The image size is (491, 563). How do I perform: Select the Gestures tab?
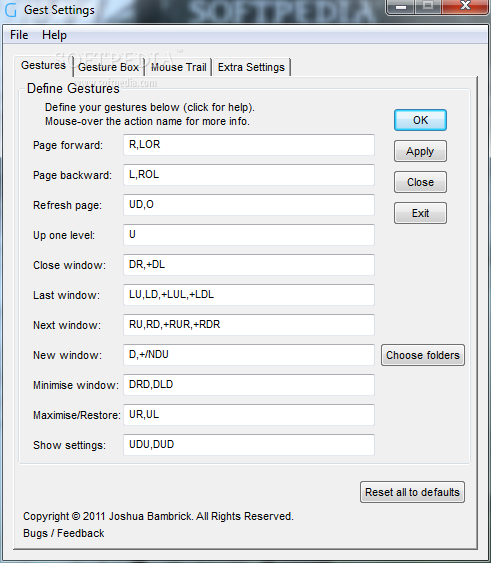[x=43, y=66]
